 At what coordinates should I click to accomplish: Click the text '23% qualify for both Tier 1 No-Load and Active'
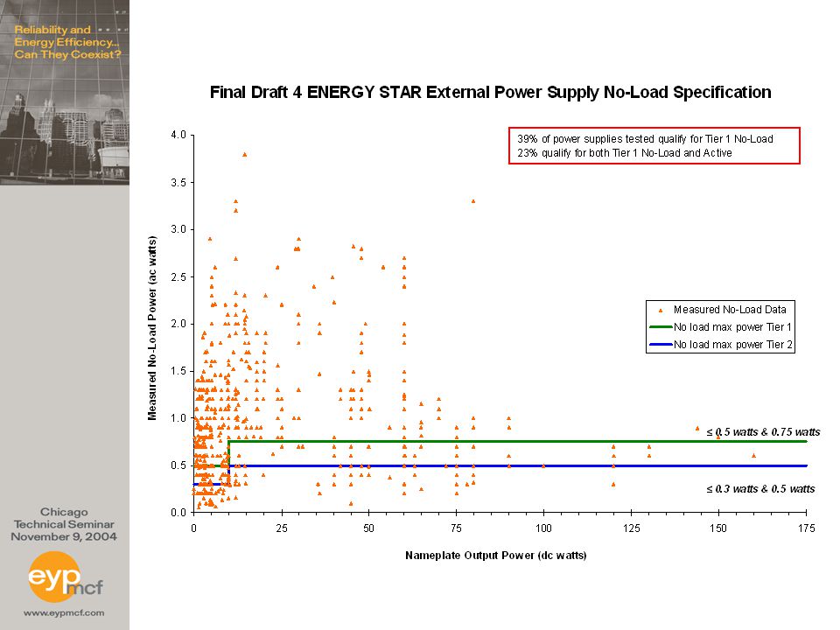coord(625,153)
